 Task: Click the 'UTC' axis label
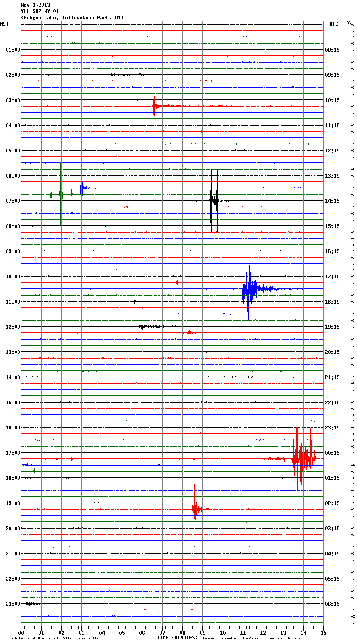tap(334, 24)
